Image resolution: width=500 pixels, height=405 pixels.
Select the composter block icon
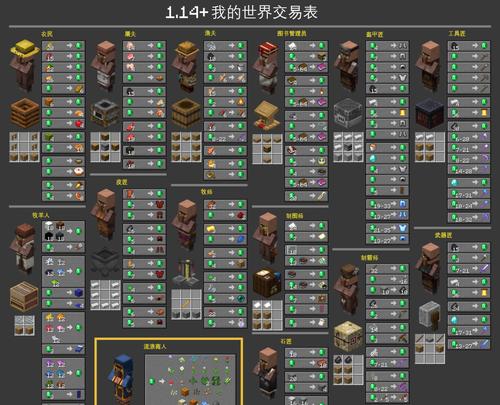click(25, 112)
